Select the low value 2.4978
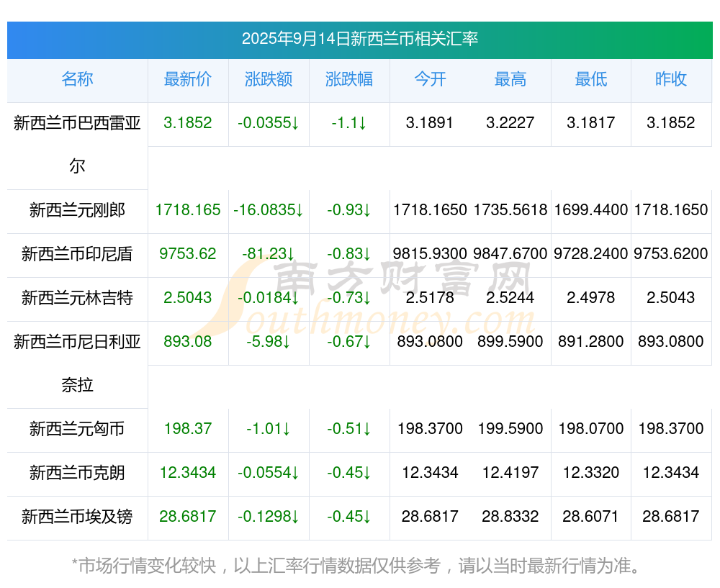 [591, 297]
